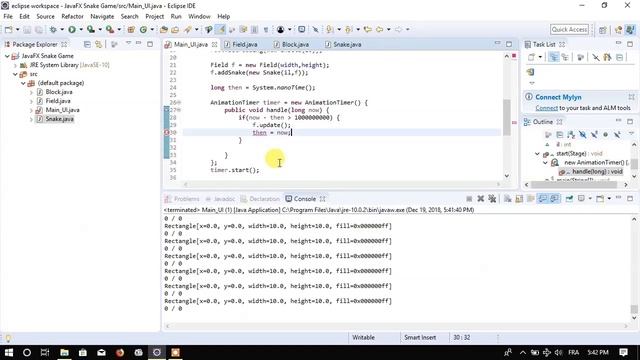Click the New file wizard icon
This screenshot has width=640, height=360.
pyautogui.click(x=8, y=29)
